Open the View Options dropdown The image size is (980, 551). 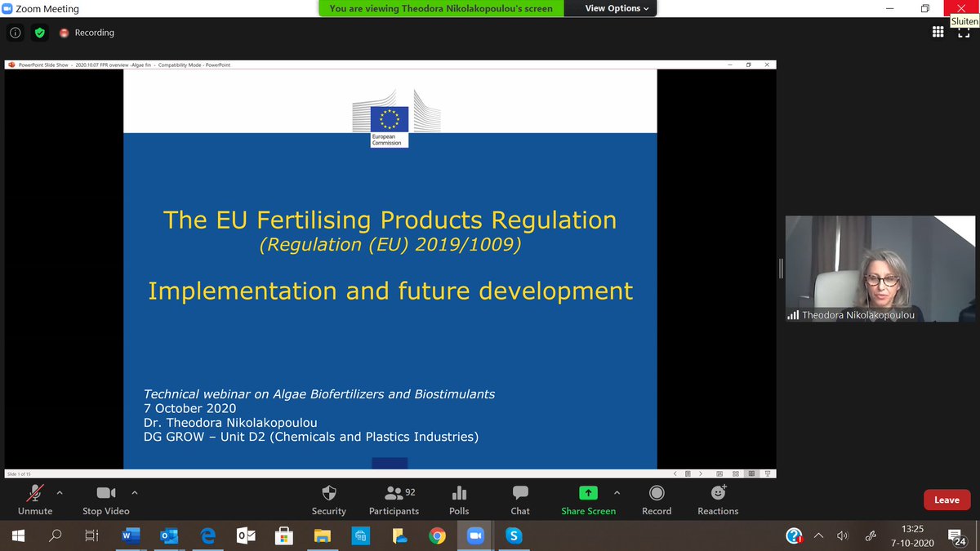[617, 8]
